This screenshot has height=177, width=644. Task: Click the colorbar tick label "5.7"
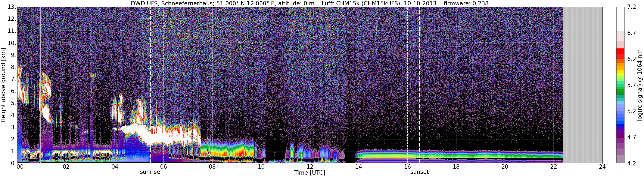(x=632, y=85)
